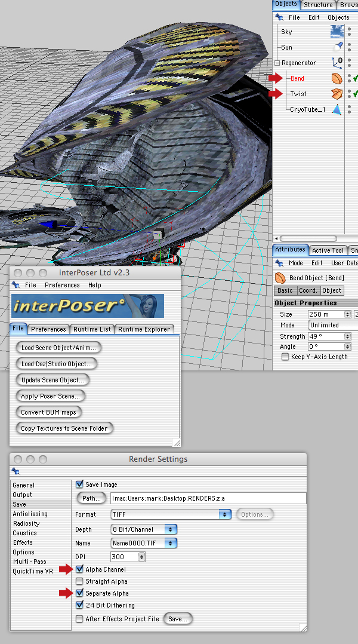Click the pin icon in interPoser menu bar
The width and height of the screenshot is (358, 644).
pos(16,284)
